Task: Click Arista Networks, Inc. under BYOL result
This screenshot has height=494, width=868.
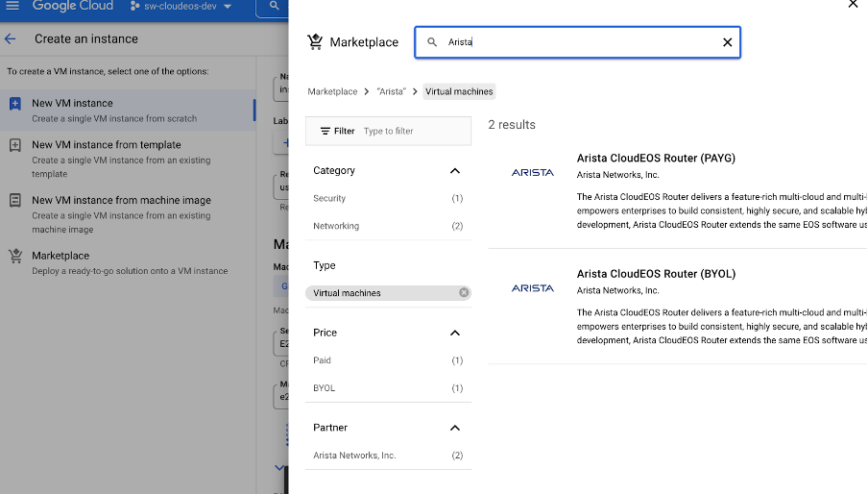Action: (x=617, y=290)
